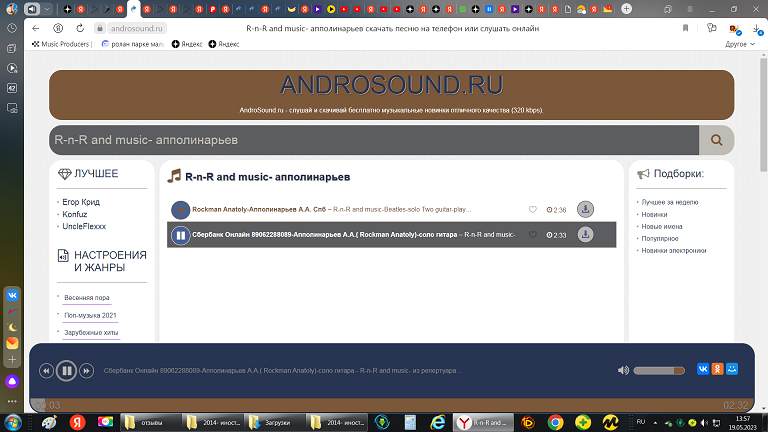Expand the Другое bookmarks dropdown
This screenshot has height=432, width=768.
[x=740, y=44]
